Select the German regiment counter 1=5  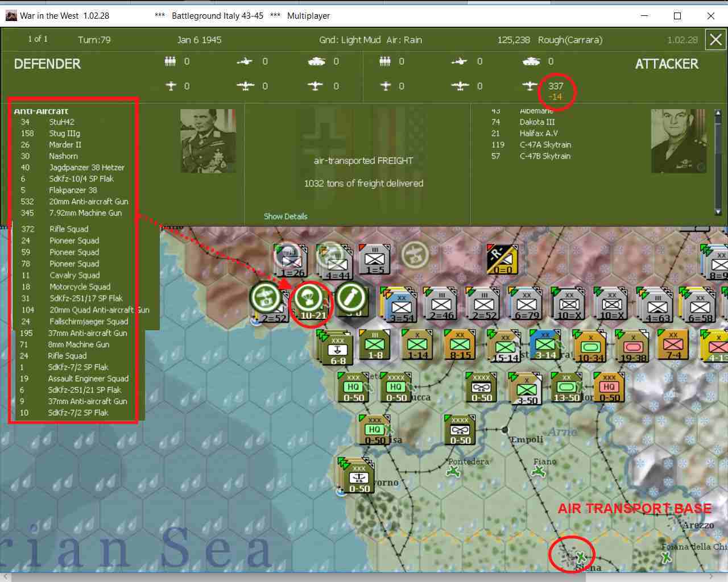pos(374,259)
